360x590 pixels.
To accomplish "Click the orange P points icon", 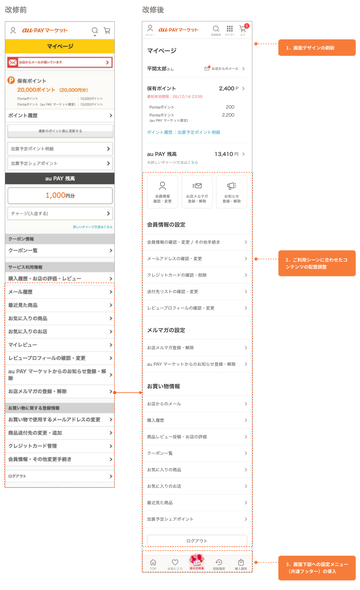I will [11, 80].
